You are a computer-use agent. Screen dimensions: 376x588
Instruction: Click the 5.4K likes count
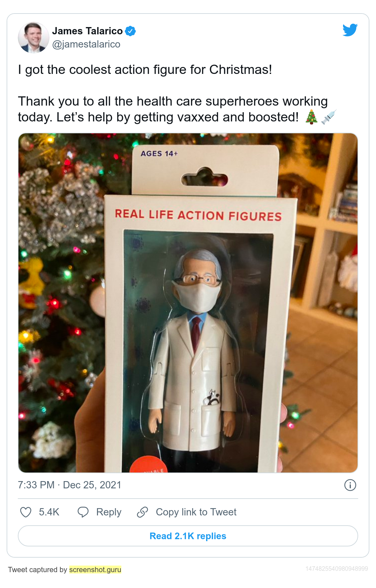(49, 512)
